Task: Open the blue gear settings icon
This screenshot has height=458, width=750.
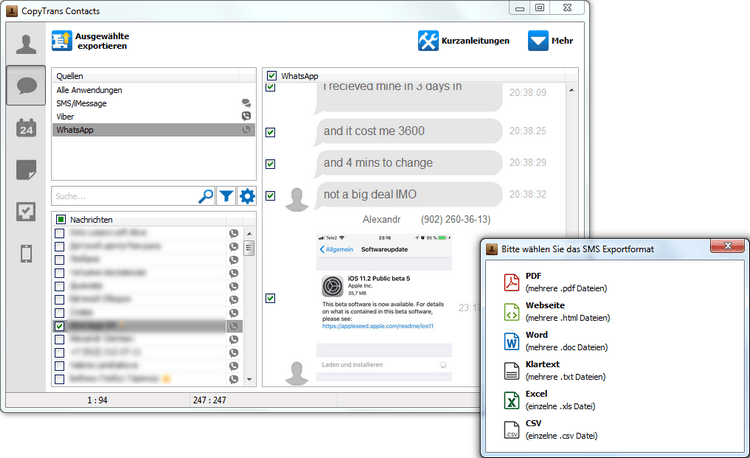Action: point(247,196)
